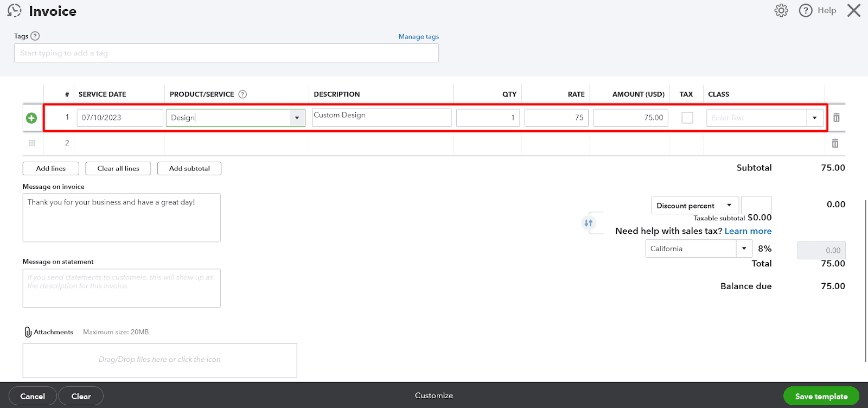Click the recent invoice history icon

15,10
